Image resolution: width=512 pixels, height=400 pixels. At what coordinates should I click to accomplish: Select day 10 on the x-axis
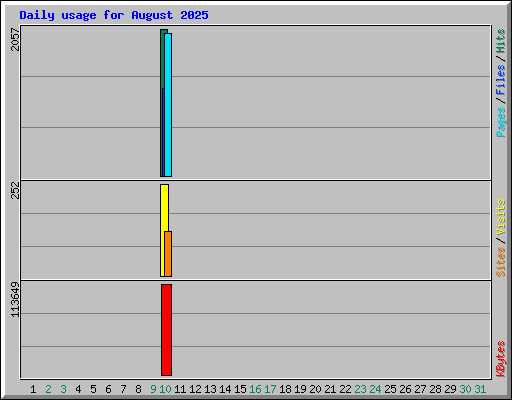(165, 389)
